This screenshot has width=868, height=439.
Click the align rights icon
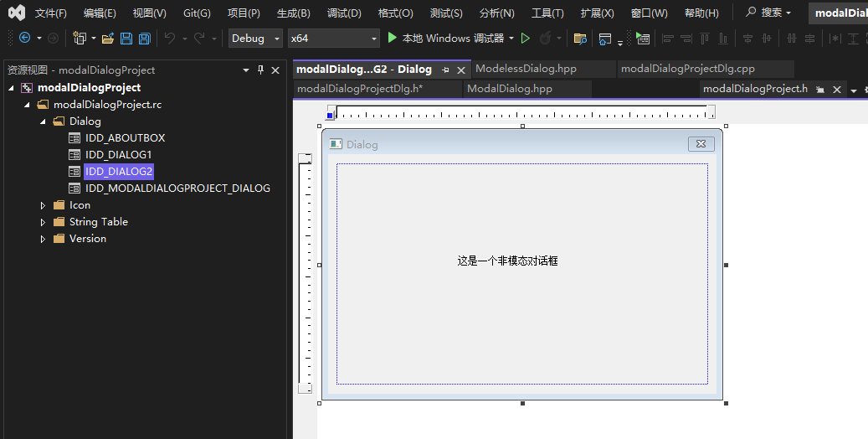(x=686, y=39)
